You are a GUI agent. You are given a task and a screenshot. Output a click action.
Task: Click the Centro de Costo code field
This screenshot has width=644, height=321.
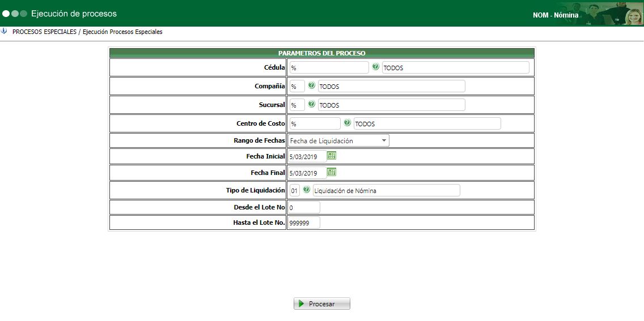(314, 123)
